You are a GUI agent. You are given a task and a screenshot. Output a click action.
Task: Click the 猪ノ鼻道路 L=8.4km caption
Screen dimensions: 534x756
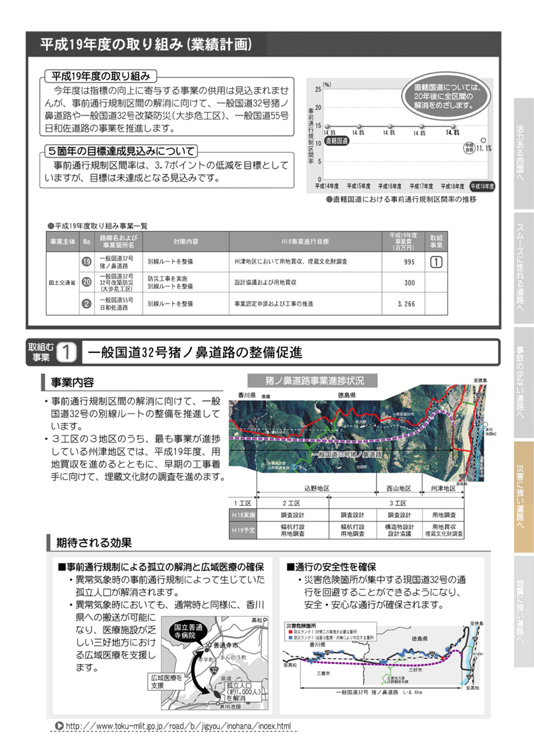[379, 692]
